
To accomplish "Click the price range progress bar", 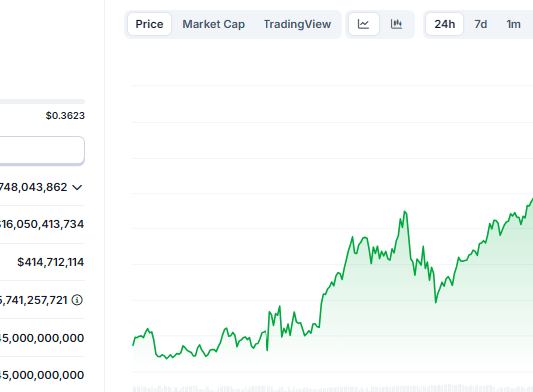I will 42,101.
